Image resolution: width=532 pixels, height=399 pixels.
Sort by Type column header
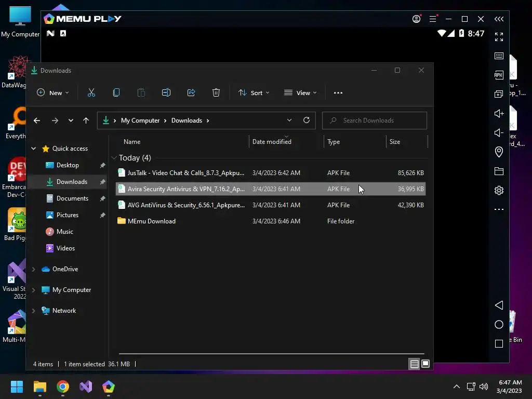pyautogui.click(x=334, y=142)
